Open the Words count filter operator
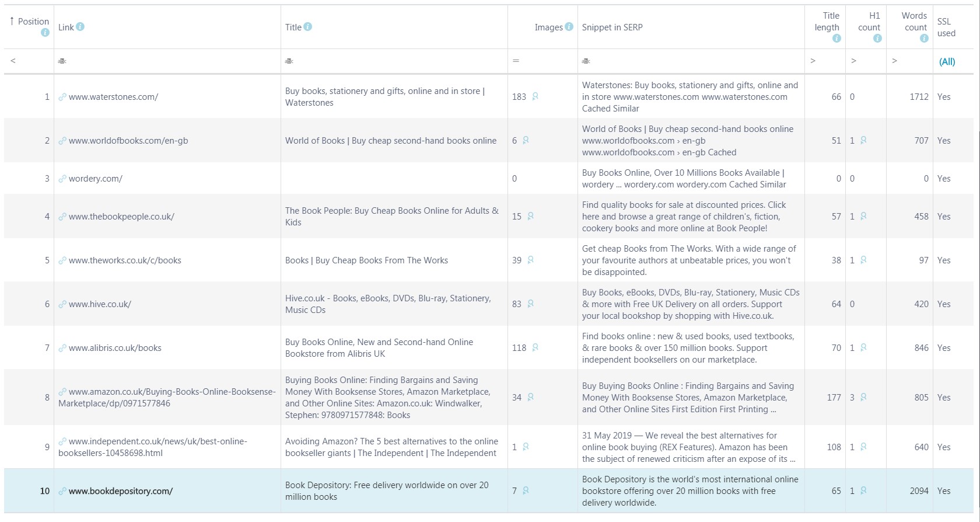The image size is (980, 522). pos(894,61)
